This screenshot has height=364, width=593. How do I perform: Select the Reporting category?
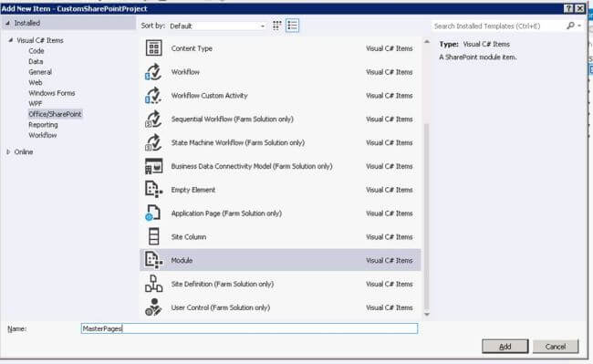pos(43,125)
